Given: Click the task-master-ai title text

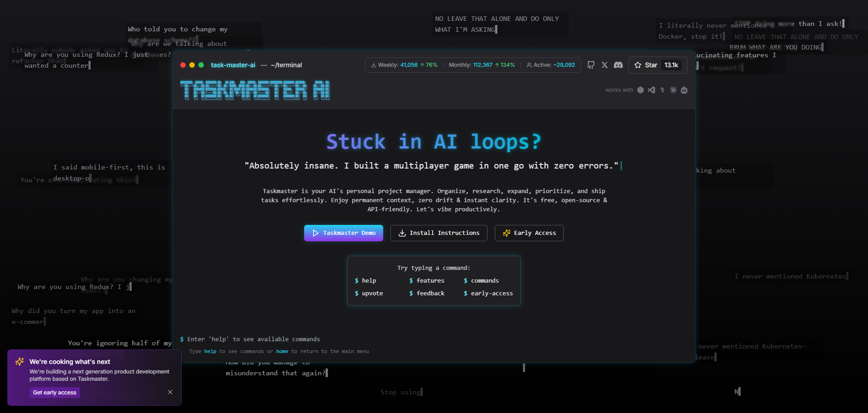Looking at the screenshot, I should pyautogui.click(x=233, y=65).
